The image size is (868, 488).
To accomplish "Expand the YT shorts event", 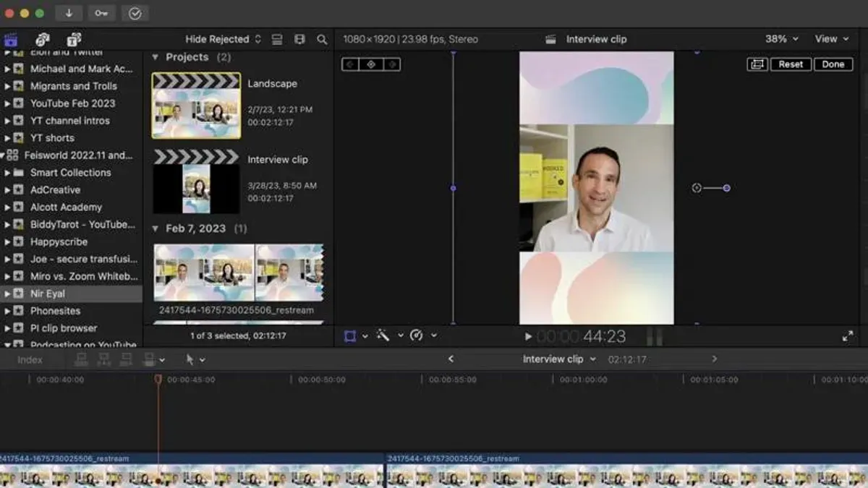I will click(7, 138).
